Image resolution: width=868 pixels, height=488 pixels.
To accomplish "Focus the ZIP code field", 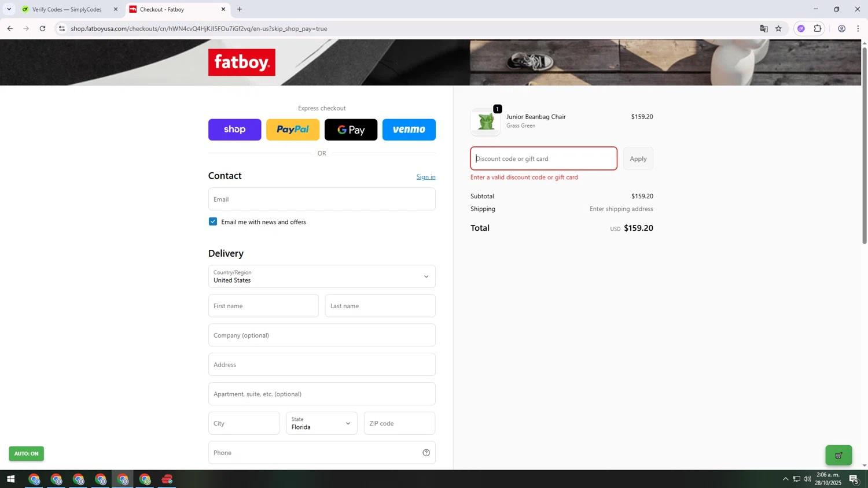I will pos(399,423).
